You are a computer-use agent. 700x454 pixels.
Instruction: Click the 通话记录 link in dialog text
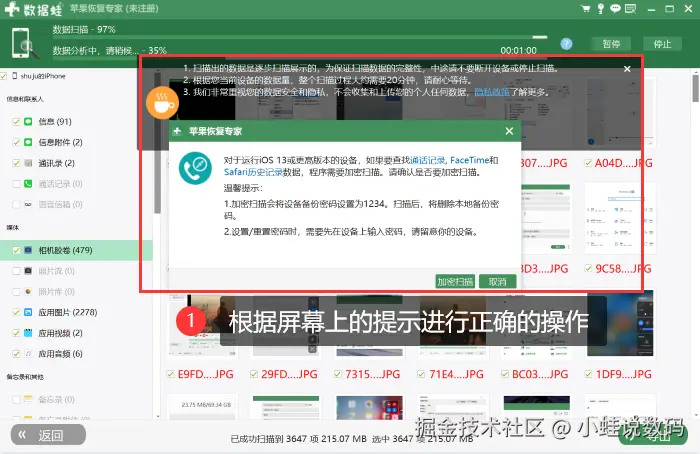[427, 160]
